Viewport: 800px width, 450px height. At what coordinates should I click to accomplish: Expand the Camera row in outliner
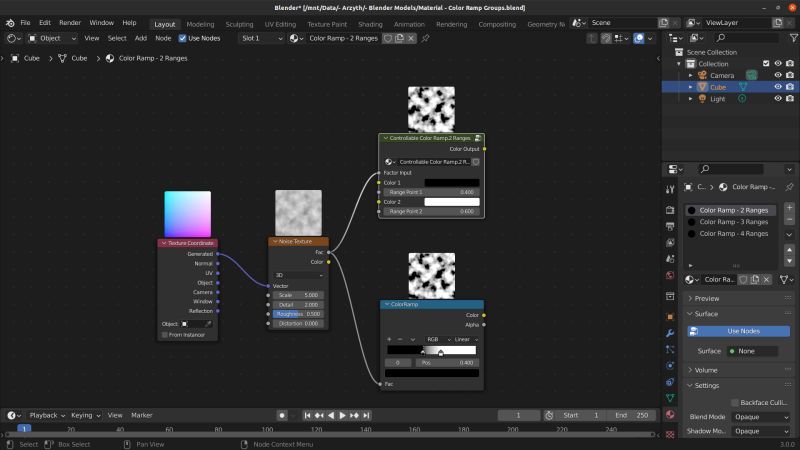click(690, 76)
